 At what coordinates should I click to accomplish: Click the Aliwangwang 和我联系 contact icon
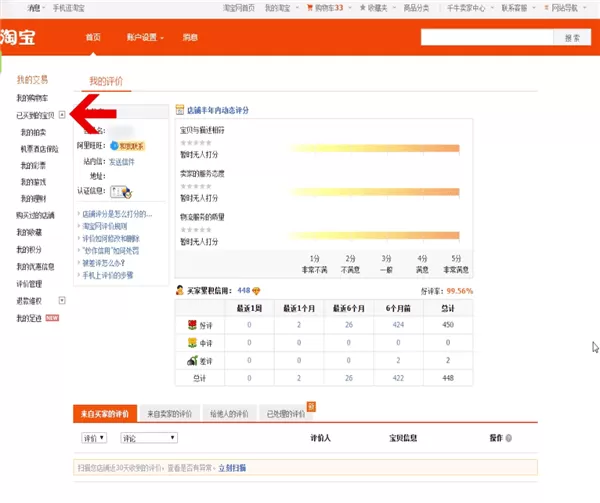point(127,146)
